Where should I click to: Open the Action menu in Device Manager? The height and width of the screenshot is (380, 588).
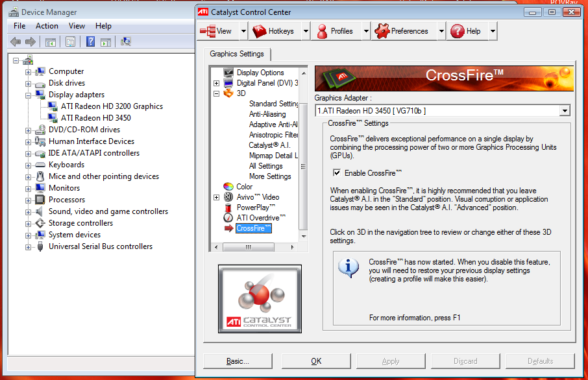[47, 26]
